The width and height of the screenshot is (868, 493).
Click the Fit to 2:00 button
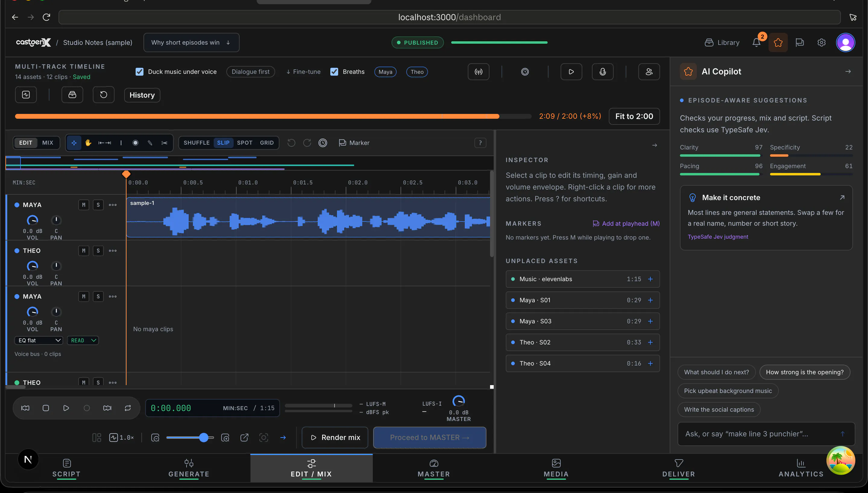(634, 116)
